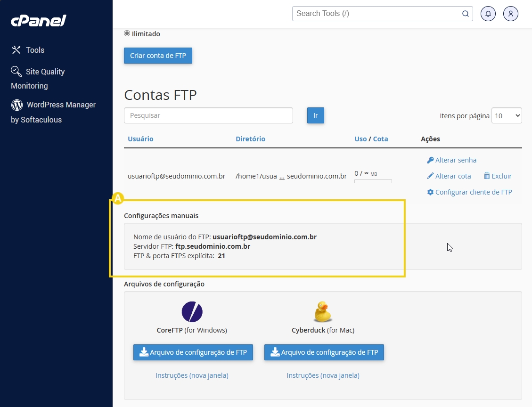Click the 0 / ∞ MB usage text
This screenshot has width=532, height=407.
click(366, 173)
